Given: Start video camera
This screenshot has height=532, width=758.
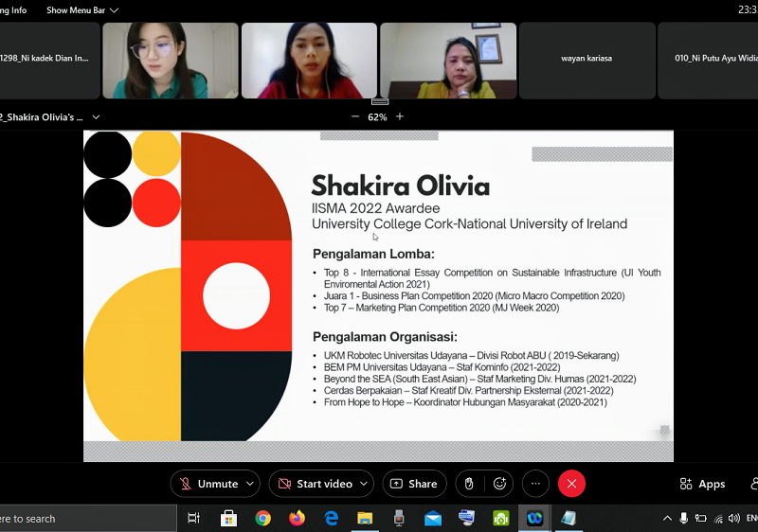Looking at the screenshot, I should tap(316, 484).
